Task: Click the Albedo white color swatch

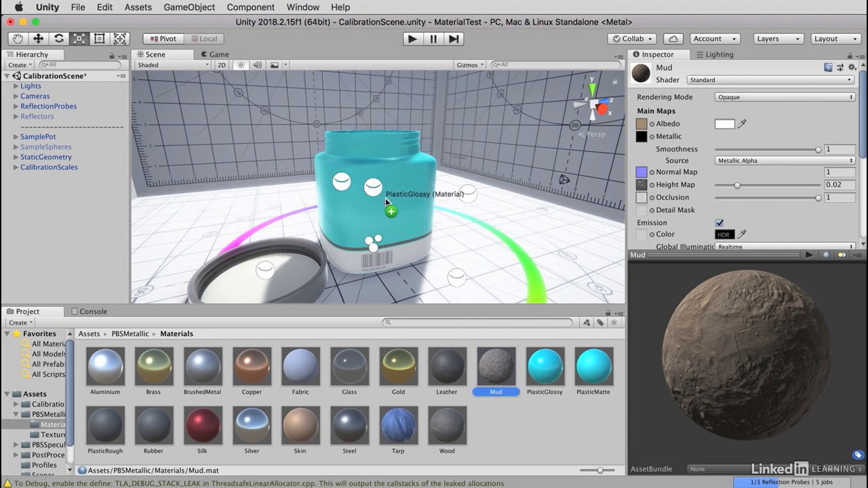Action: point(724,124)
